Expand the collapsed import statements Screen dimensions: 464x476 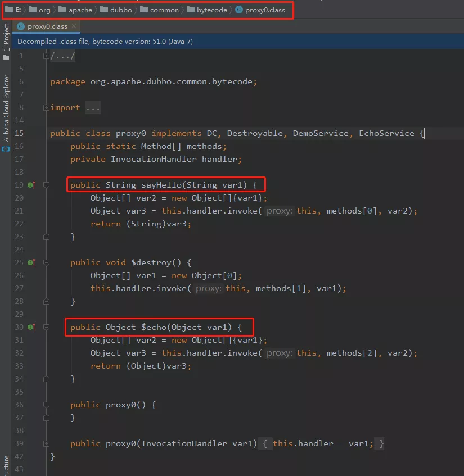(x=46, y=107)
